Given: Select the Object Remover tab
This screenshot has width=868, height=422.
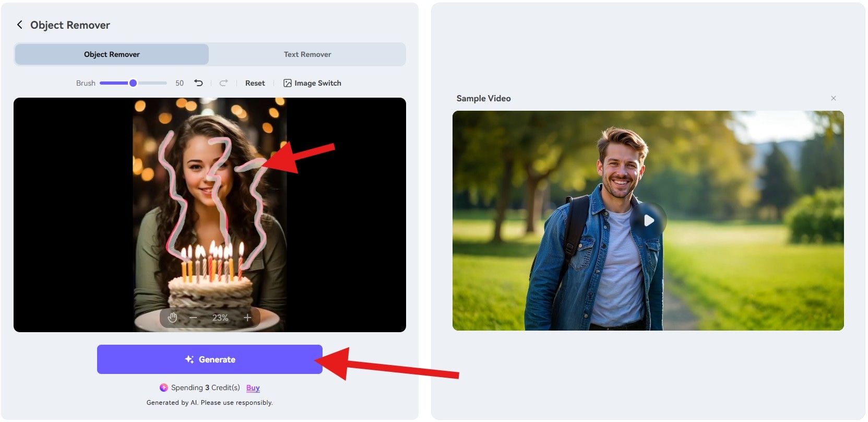Looking at the screenshot, I should coord(112,54).
